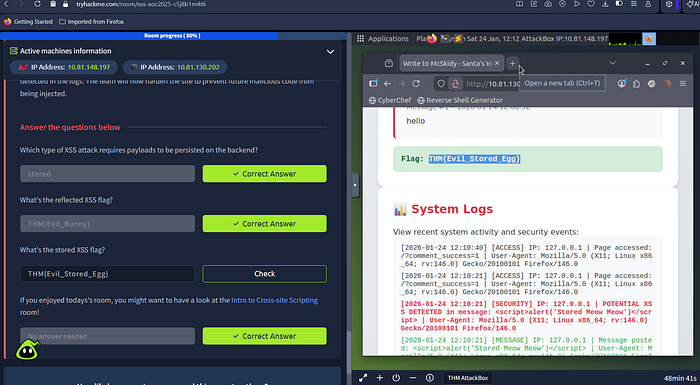Open the Getting Started bookmark
Viewport: 700px width, 385px height.
pyautogui.click(x=28, y=21)
